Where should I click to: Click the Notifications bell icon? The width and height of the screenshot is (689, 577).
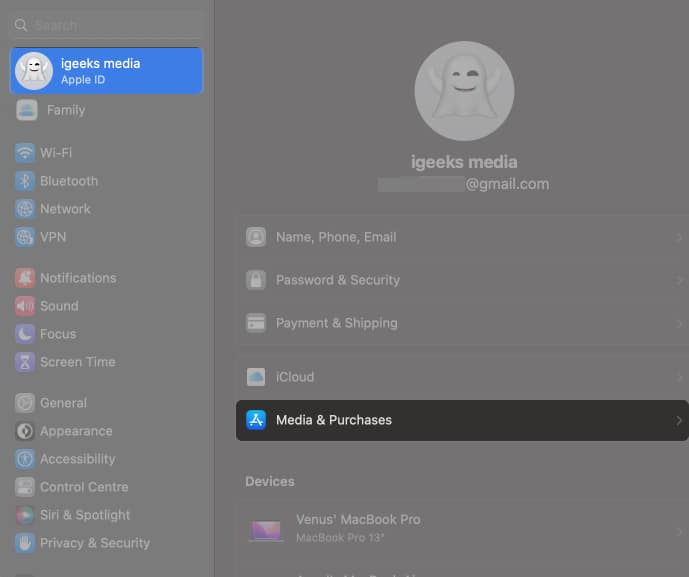tap(25, 278)
